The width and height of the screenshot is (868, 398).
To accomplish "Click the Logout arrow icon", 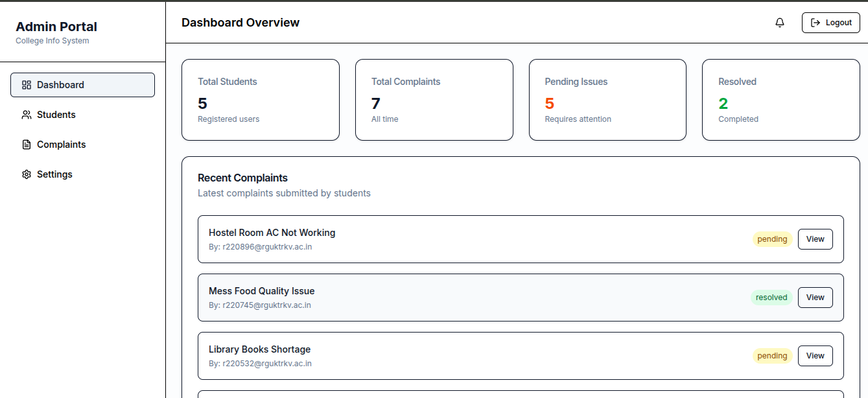I will point(815,23).
